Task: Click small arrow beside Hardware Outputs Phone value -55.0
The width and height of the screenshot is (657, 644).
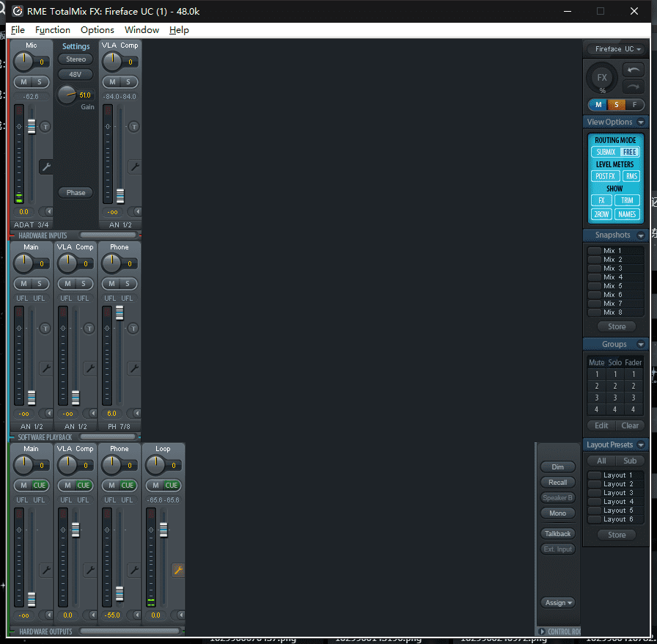Action: [136, 615]
